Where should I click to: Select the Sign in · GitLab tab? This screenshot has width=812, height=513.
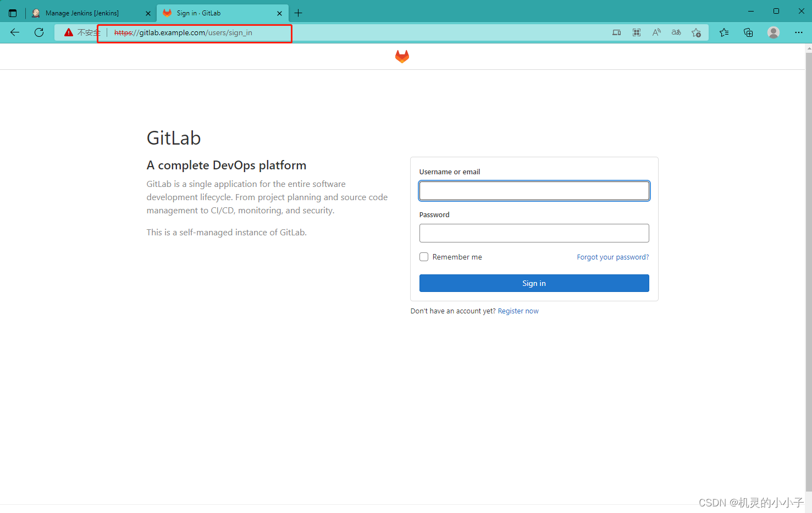222,13
